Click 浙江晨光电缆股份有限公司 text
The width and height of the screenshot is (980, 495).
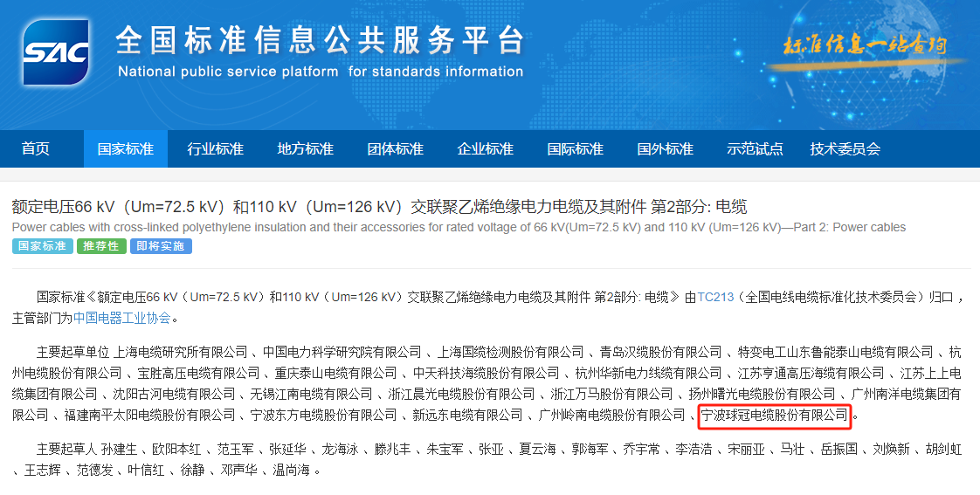(x=461, y=395)
